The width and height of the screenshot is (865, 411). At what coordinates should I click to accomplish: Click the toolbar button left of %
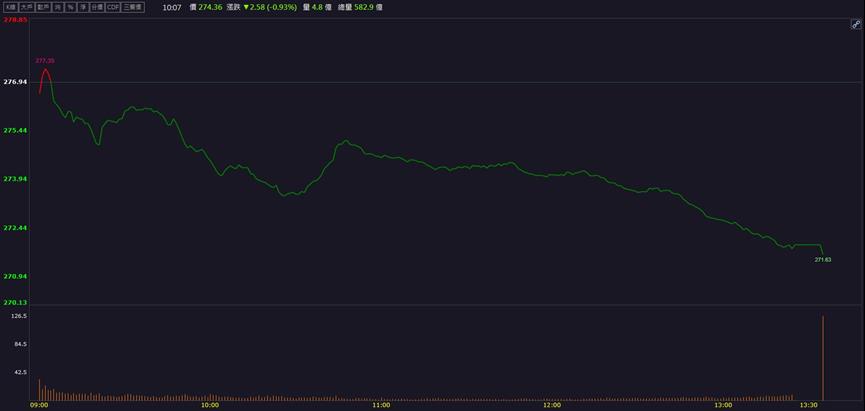(58, 7)
